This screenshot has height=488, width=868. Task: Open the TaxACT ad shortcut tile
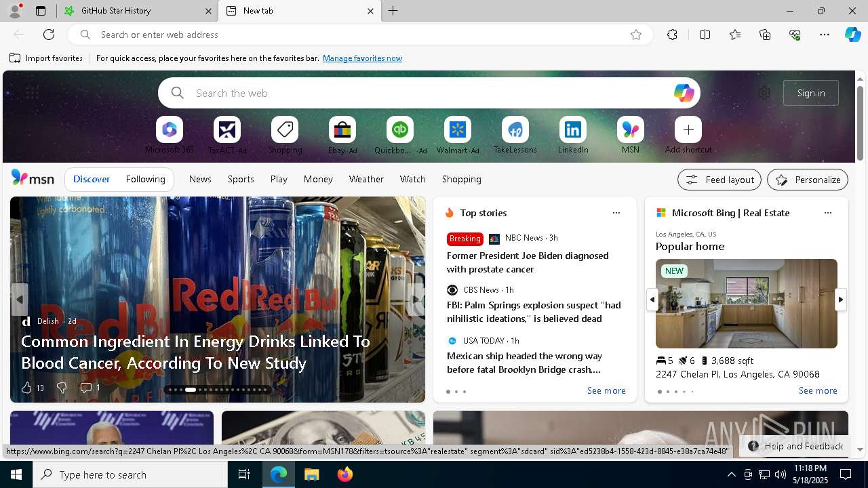(227, 129)
